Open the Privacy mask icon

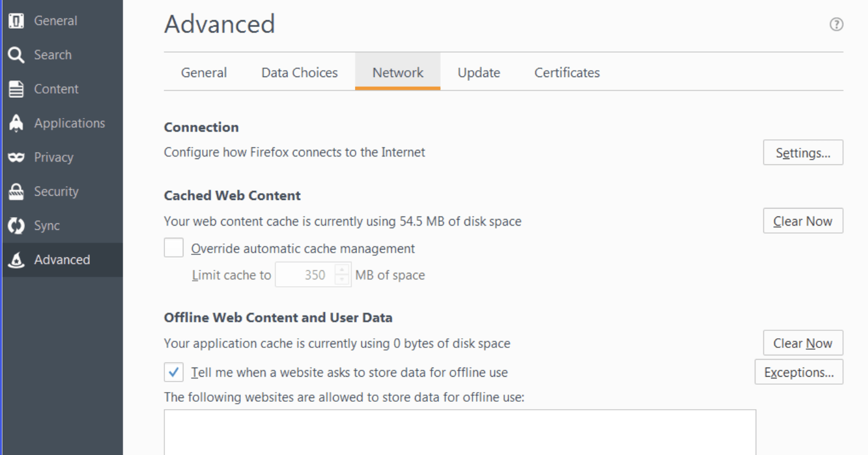click(16, 157)
